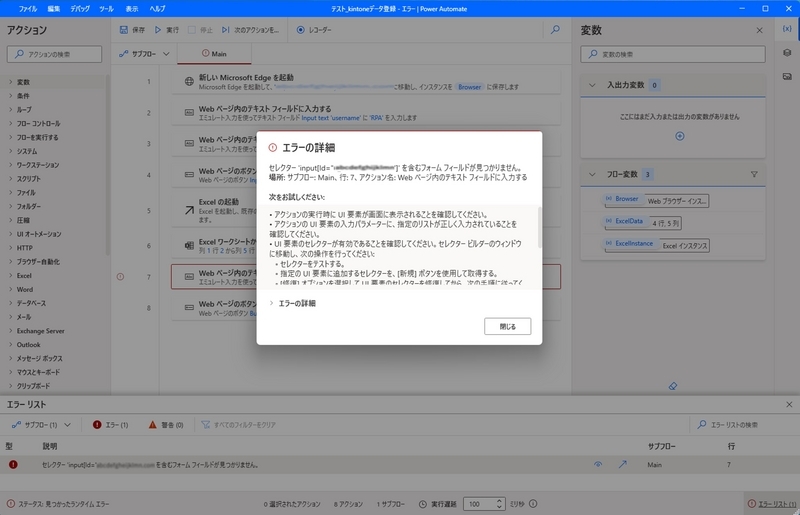Click the ステータス runtime error status text
The image size is (800, 515).
coord(64,504)
